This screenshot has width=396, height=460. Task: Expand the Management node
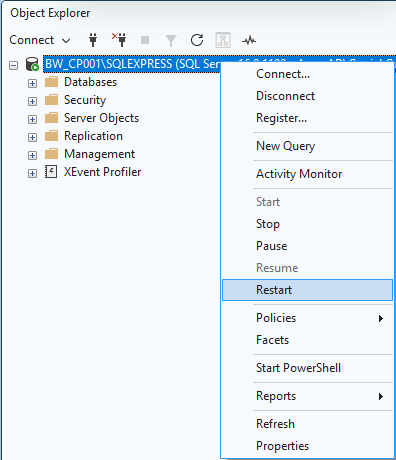point(32,155)
